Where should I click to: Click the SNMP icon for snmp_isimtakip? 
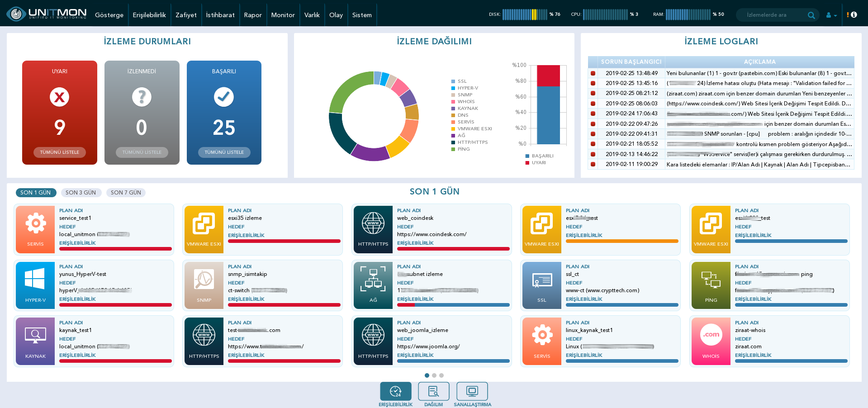tap(204, 285)
